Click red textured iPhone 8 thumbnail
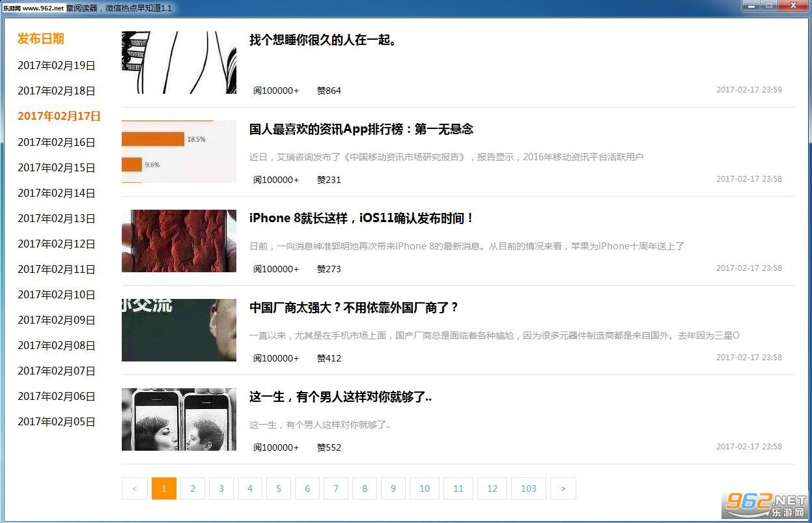The image size is (812, 523). click(x=179, y=241)
